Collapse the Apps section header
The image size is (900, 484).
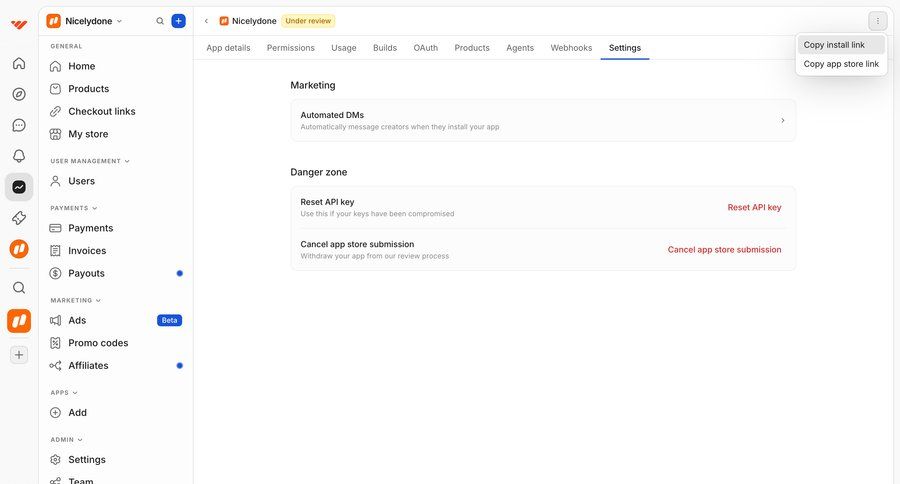tap(64, 393)
